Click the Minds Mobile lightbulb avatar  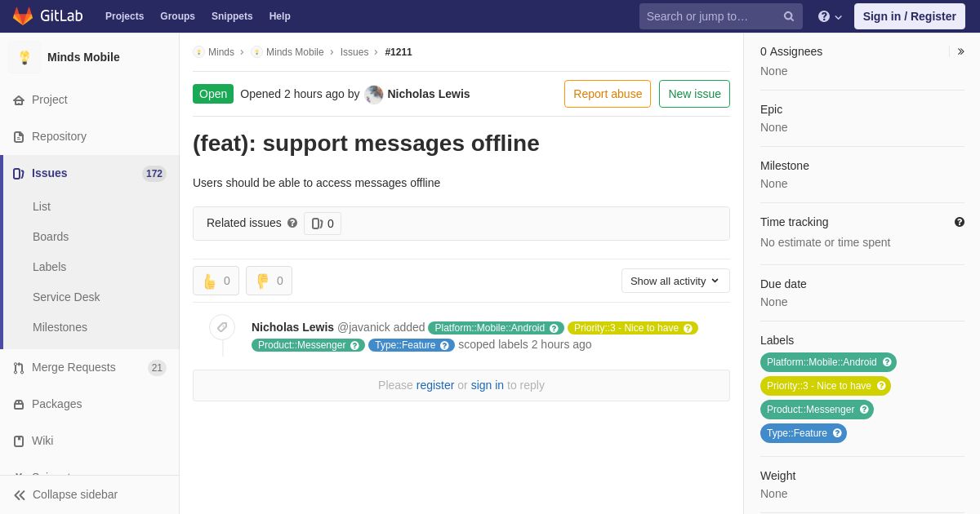pyautogui.click(x=24, y=57)
